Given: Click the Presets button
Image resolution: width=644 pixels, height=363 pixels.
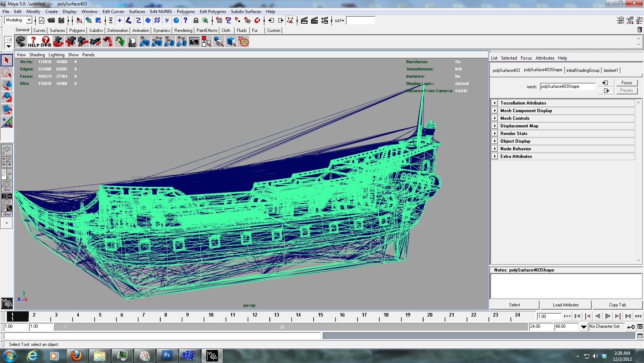Looking at the screenshot, I should (627, 90).
